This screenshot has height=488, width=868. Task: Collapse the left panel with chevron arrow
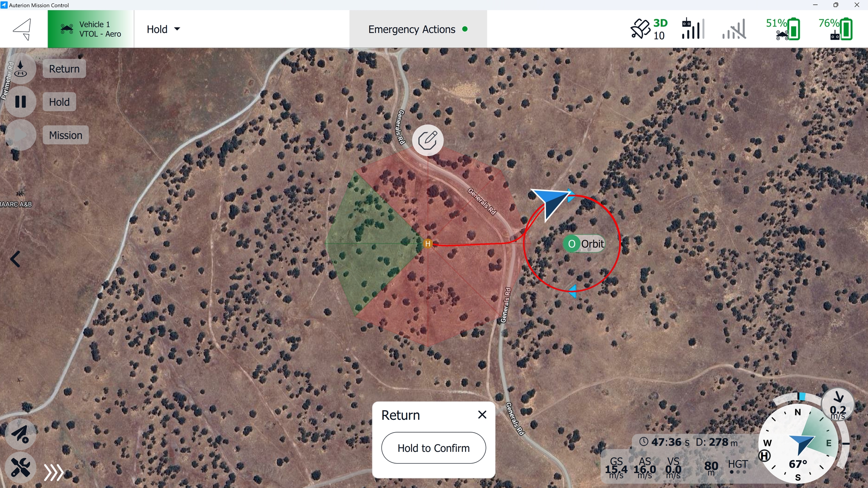[15, 259]
